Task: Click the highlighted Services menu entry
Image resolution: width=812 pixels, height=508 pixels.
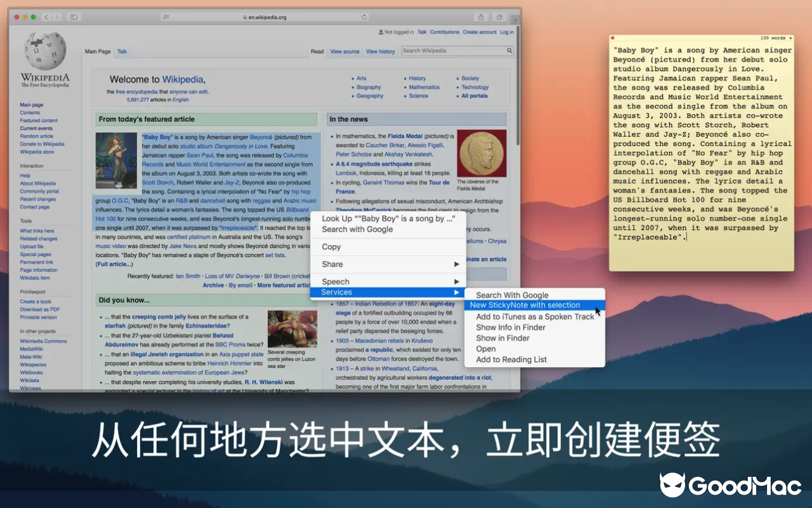Action: pyautogui.click(x=388, y=292)
